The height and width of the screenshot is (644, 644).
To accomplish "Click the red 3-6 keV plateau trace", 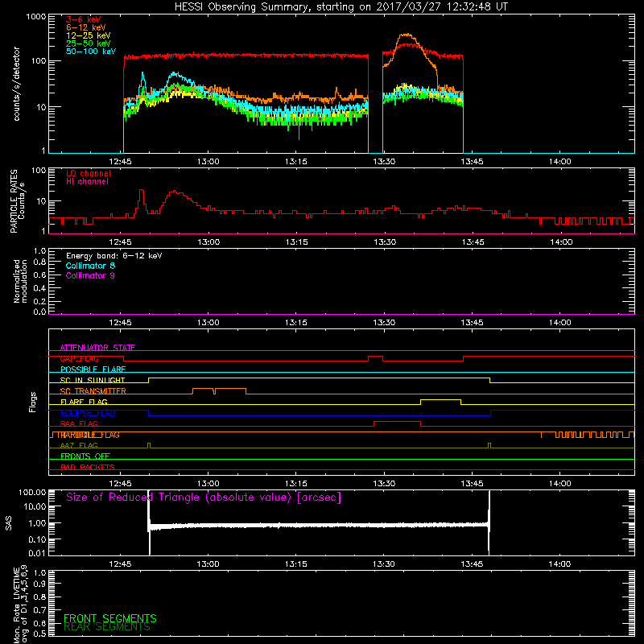I will click(x=246, y=56).
